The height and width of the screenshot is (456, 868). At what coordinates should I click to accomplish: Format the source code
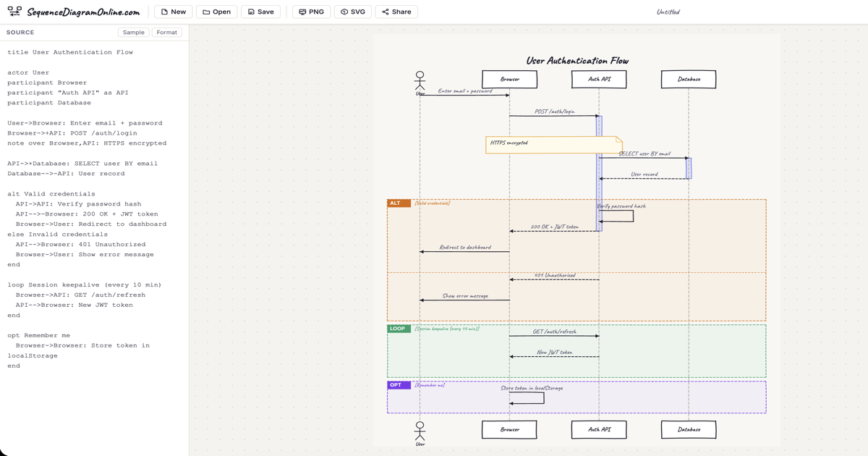pyautogui.click(x=166, y=33)
